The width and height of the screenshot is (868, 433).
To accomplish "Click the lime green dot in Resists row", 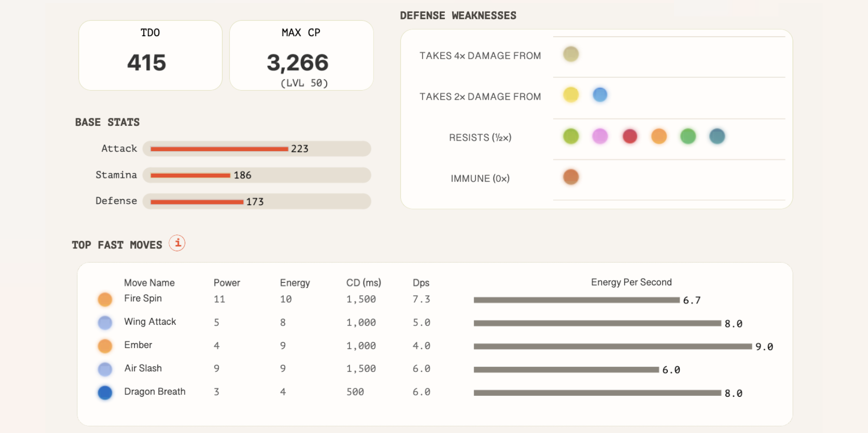I will (x=571, y=136).
